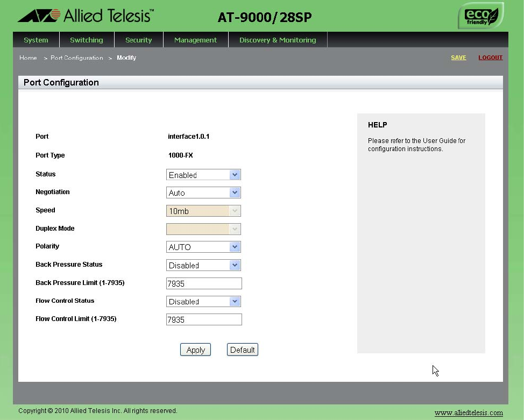Open the System menu
Viewport: 524px width, 420px height.
tap(36, 40)
